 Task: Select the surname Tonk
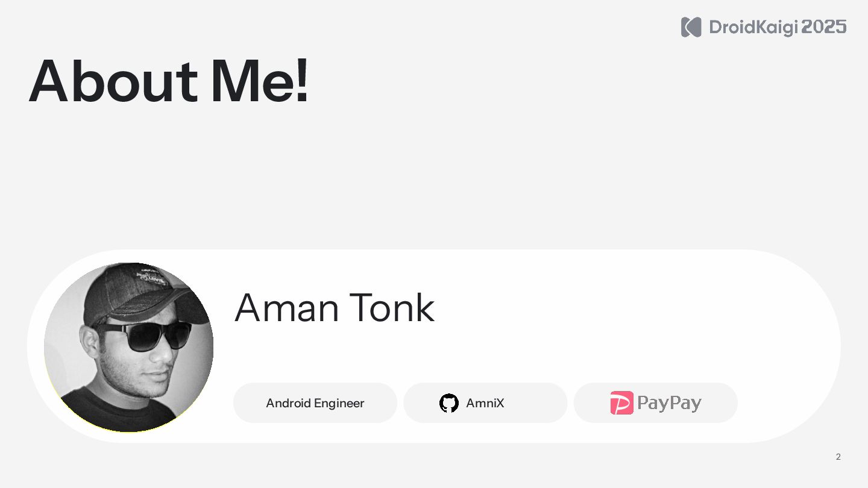[x=392, y=308]
